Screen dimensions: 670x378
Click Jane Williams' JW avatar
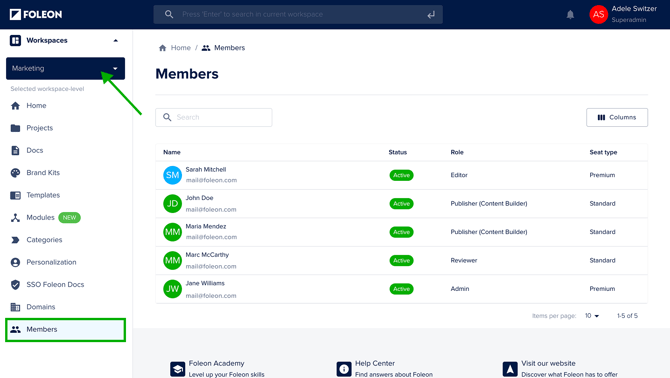173,289
